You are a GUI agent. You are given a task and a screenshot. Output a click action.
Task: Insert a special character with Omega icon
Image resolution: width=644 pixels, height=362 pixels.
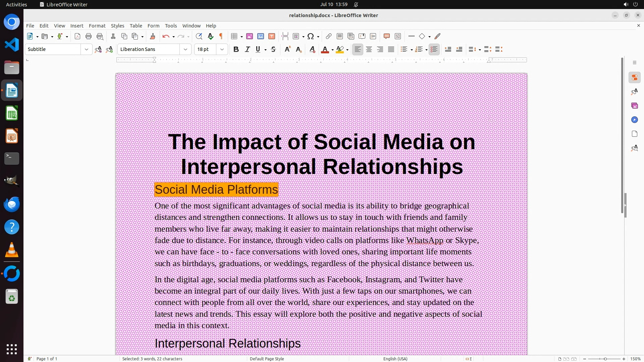pos(311,36)
